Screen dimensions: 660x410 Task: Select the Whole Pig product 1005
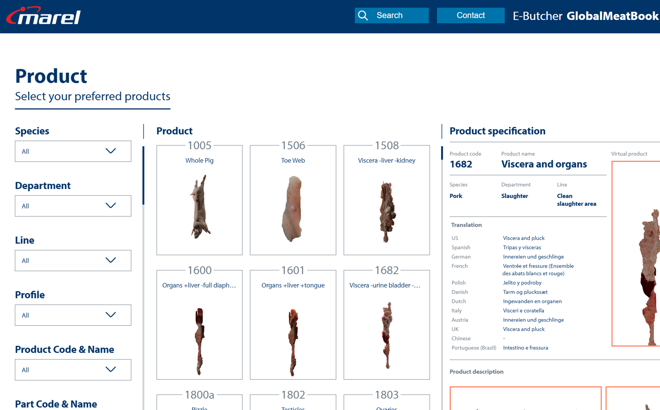199,200
